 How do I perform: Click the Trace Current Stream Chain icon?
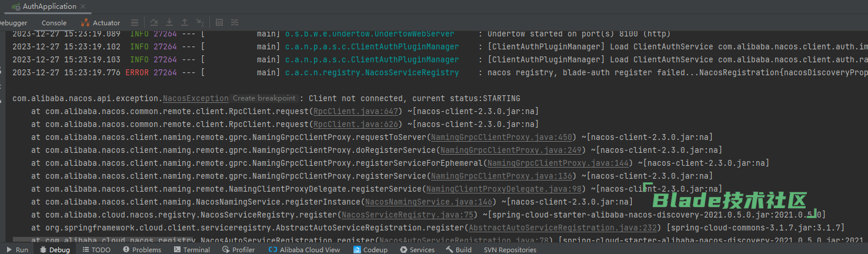pos(235,23)
